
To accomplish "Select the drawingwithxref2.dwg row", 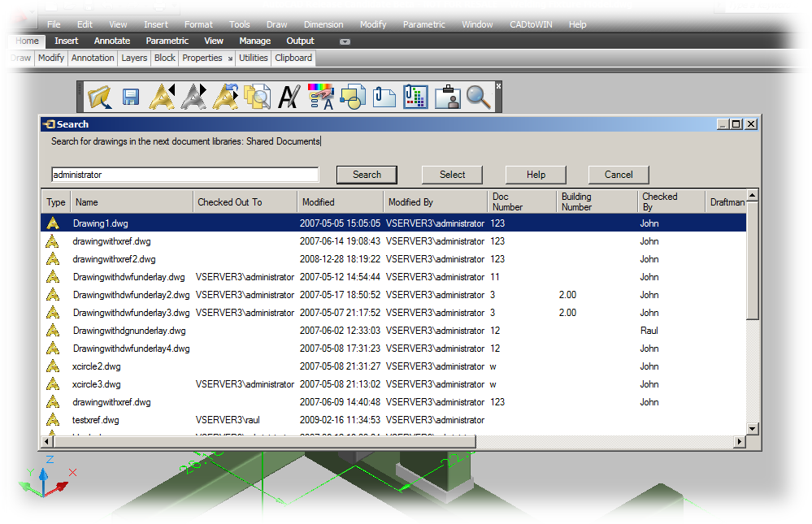I will coord(393,259).
